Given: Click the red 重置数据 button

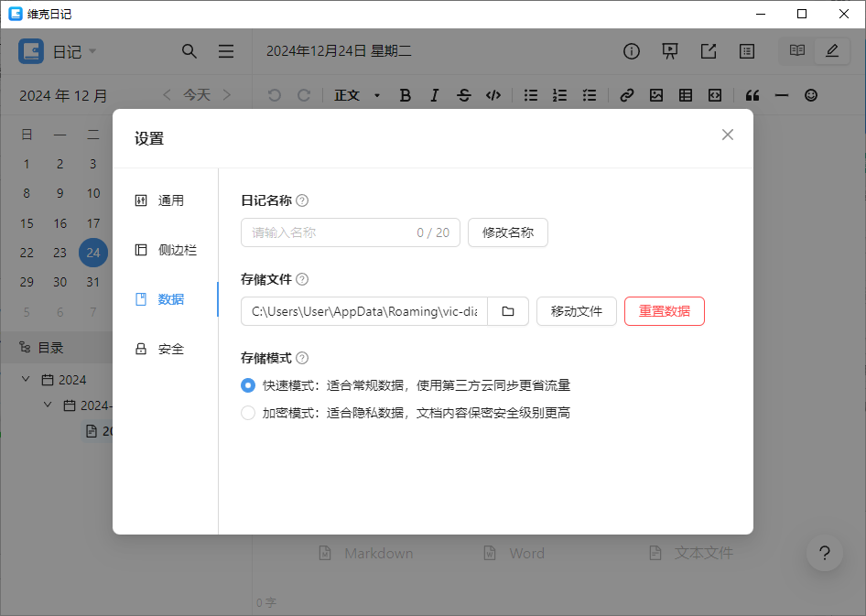Looking at the screenshot, I should 665,311.
